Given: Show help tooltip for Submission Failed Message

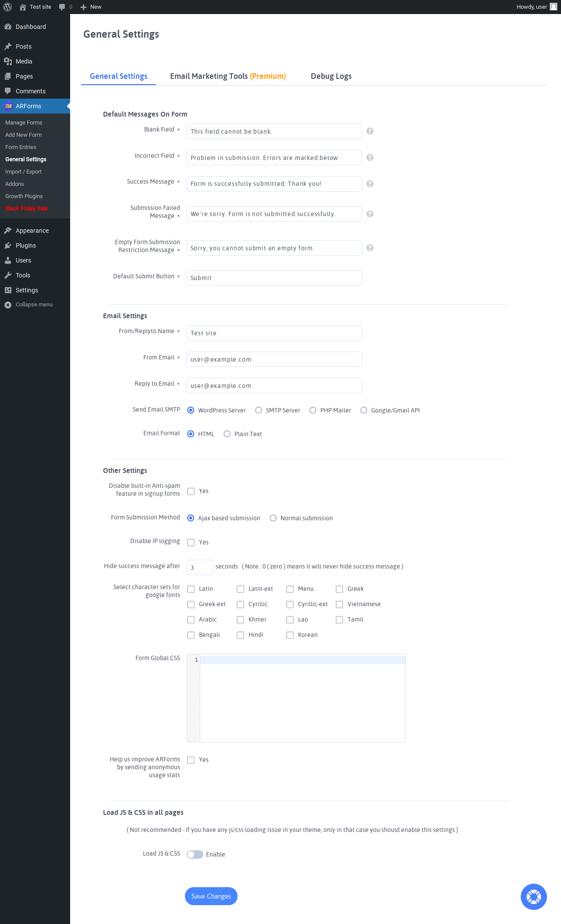Looking at the screenshot, I should (370, 214).
